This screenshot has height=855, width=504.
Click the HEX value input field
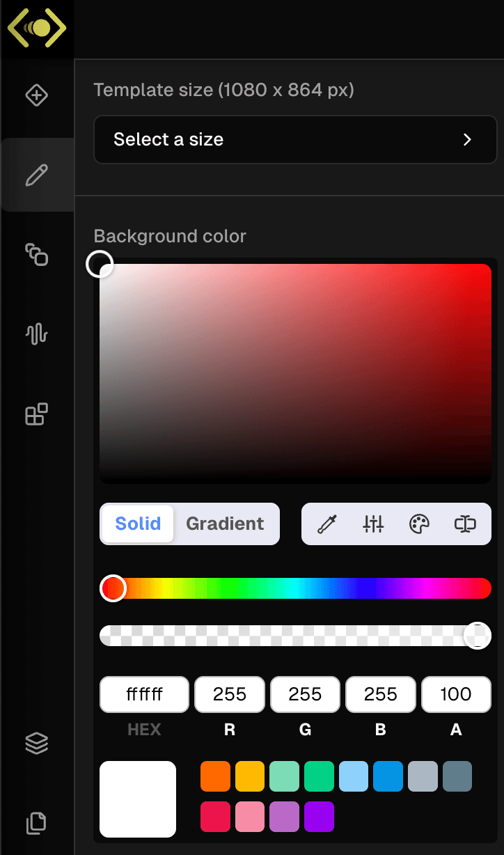[144, 694]
